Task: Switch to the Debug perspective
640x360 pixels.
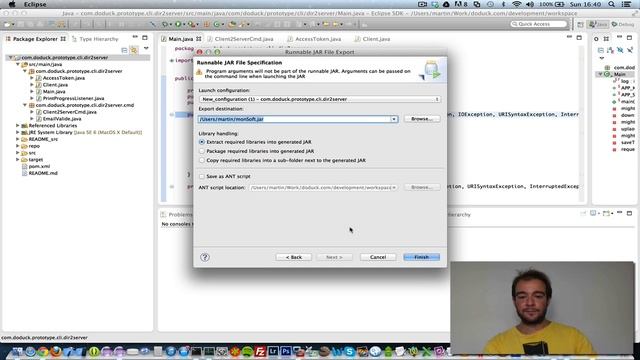Action: (x=623, y=24)
